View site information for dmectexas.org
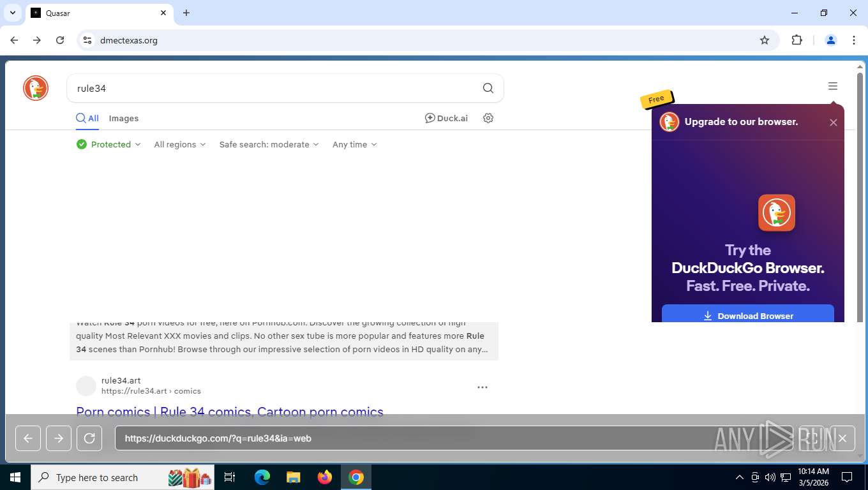This screenshot has height=490, width=868. click(x=87, y=40)
